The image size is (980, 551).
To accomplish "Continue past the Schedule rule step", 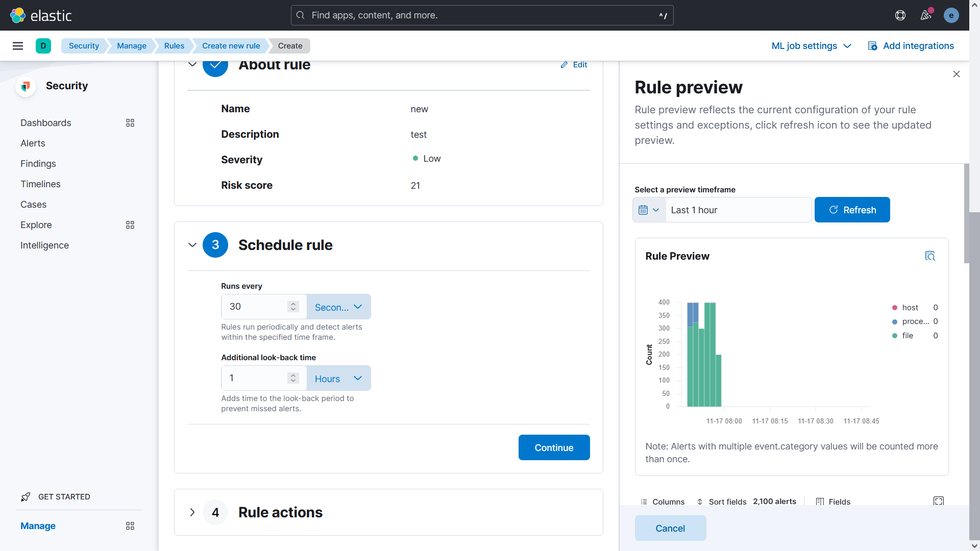I will click(554, 447).
